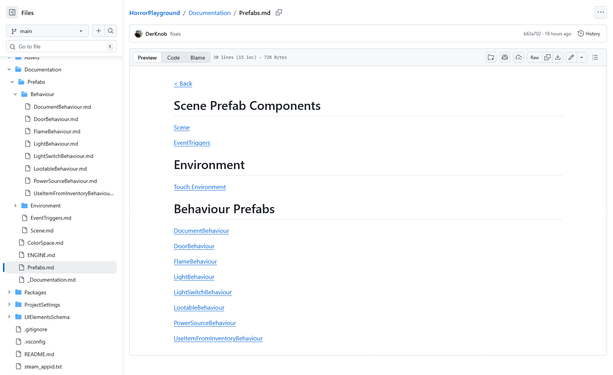
Task: Open the DocumentBehaviour link in preview
Action: click(201, 231)
